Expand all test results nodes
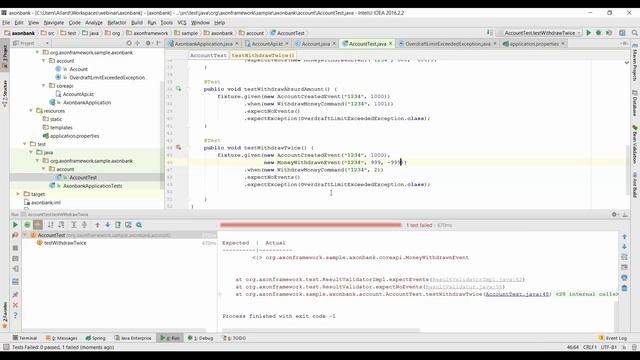This screenshot has width=640, height=360. (x=74, y=225)
